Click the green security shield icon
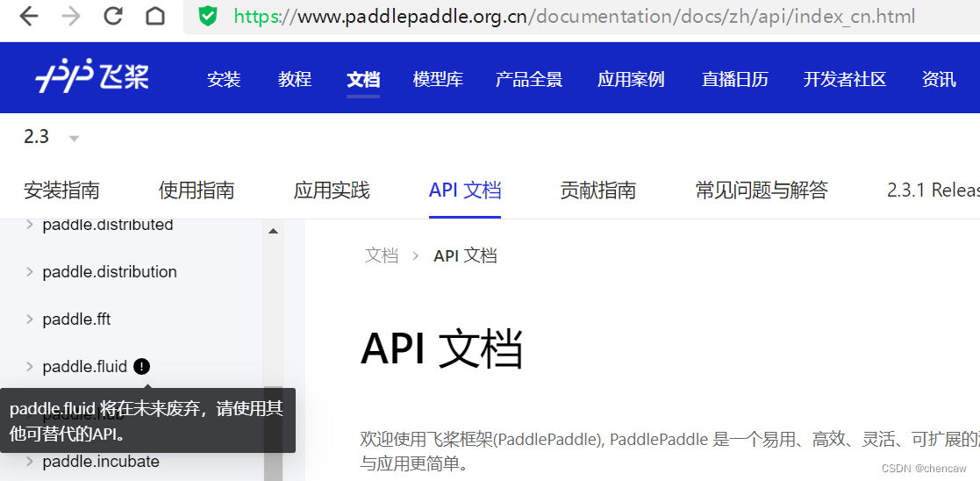Screen dimensions: 980x481 click(x=208, y=17)
